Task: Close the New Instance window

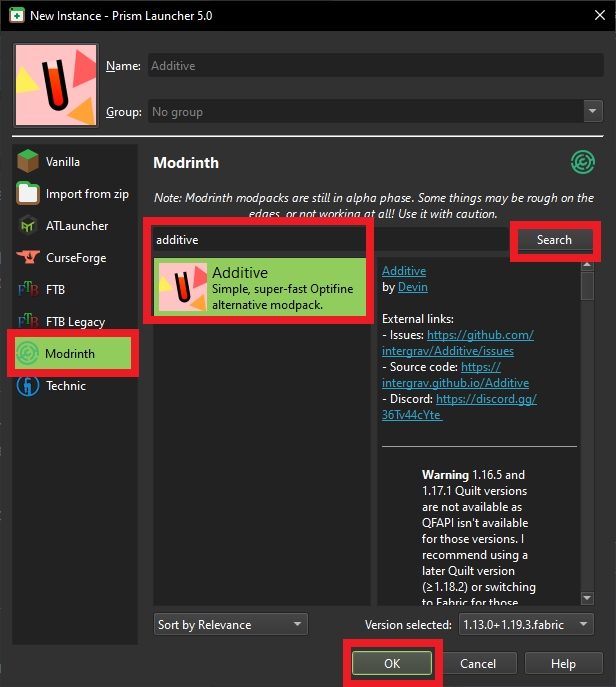Action: (x=600, y=15)
